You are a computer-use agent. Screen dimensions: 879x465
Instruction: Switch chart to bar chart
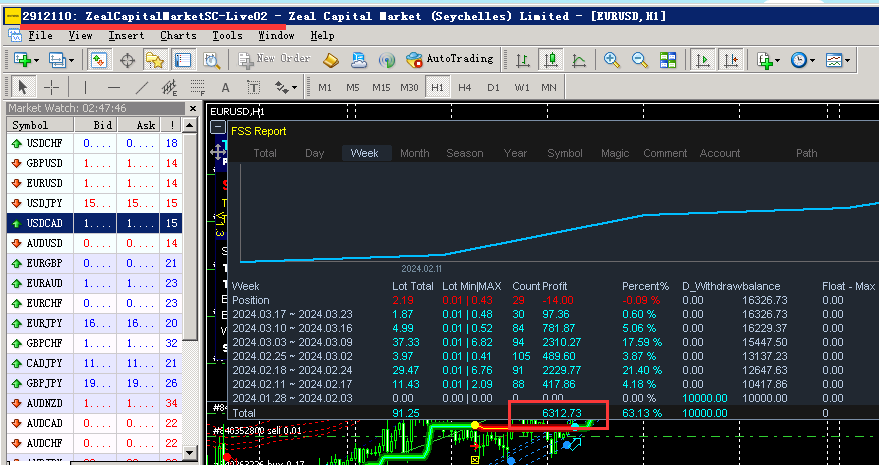[522, 59]
